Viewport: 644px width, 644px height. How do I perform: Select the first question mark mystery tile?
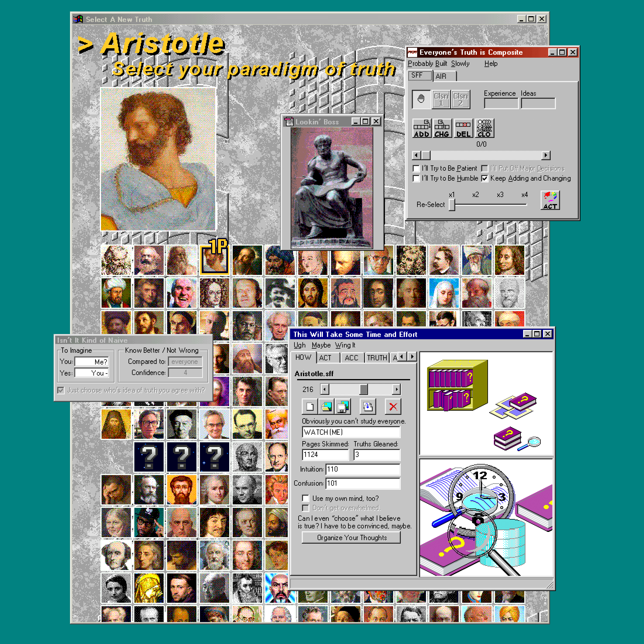(149, 457)
